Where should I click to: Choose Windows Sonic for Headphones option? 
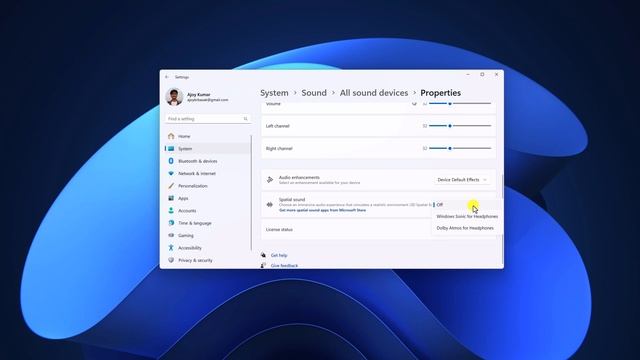467,216
